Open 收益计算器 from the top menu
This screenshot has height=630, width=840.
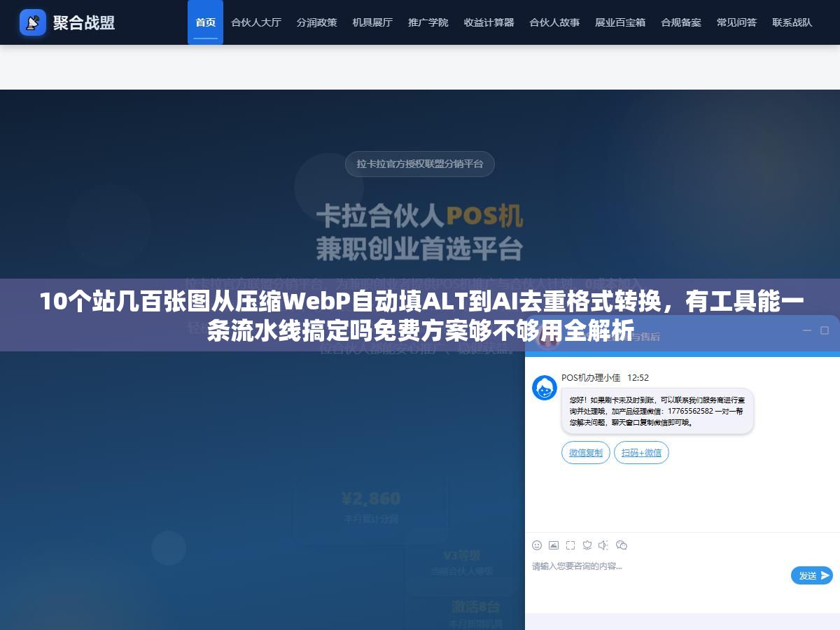pyautogui.click(x=489, y=22)
